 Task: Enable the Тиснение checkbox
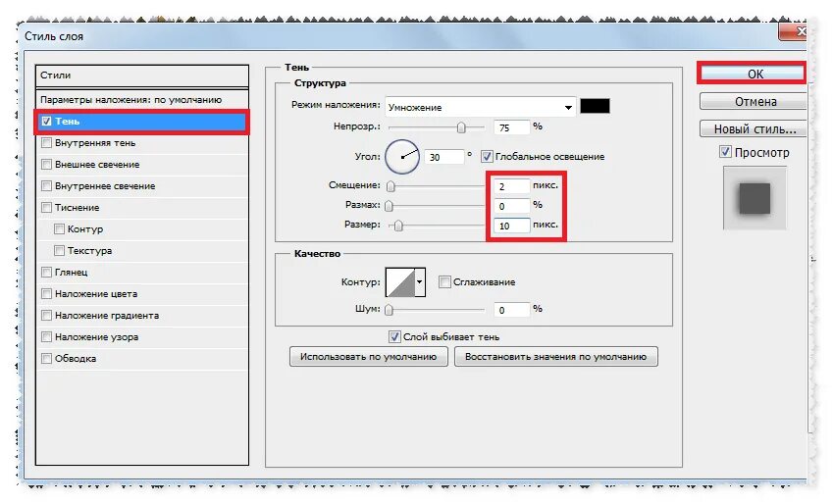pos(47,208)
